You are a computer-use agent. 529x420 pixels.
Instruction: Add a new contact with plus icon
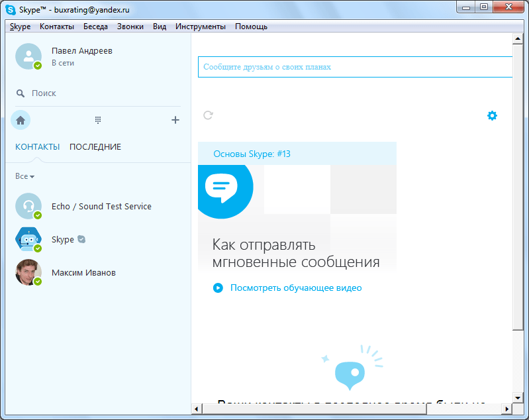coord(175,120)
